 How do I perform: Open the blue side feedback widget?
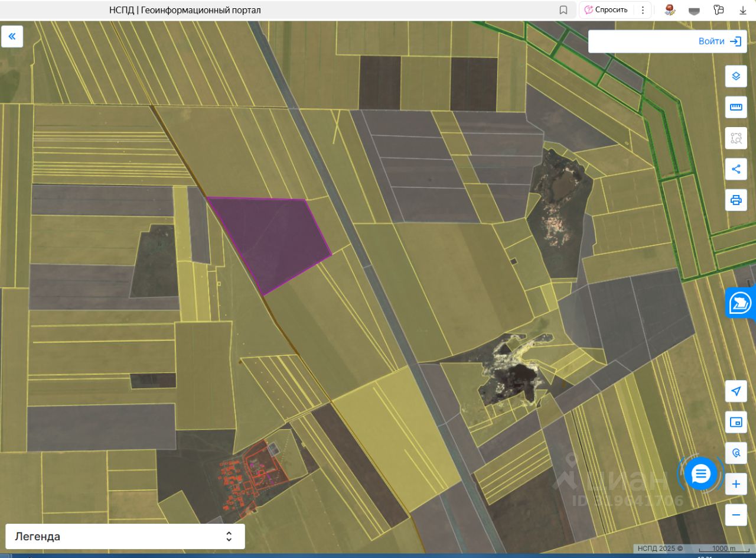[x=741, y=303]
